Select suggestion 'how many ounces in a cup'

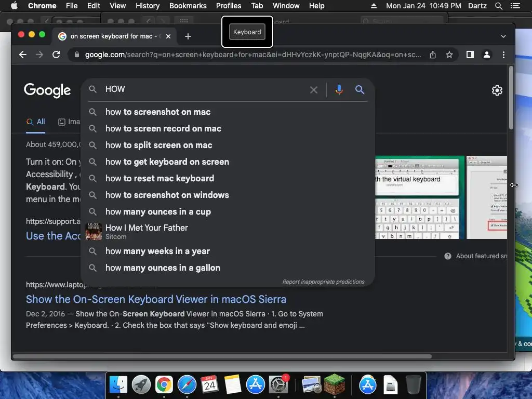tap(228, 212)
